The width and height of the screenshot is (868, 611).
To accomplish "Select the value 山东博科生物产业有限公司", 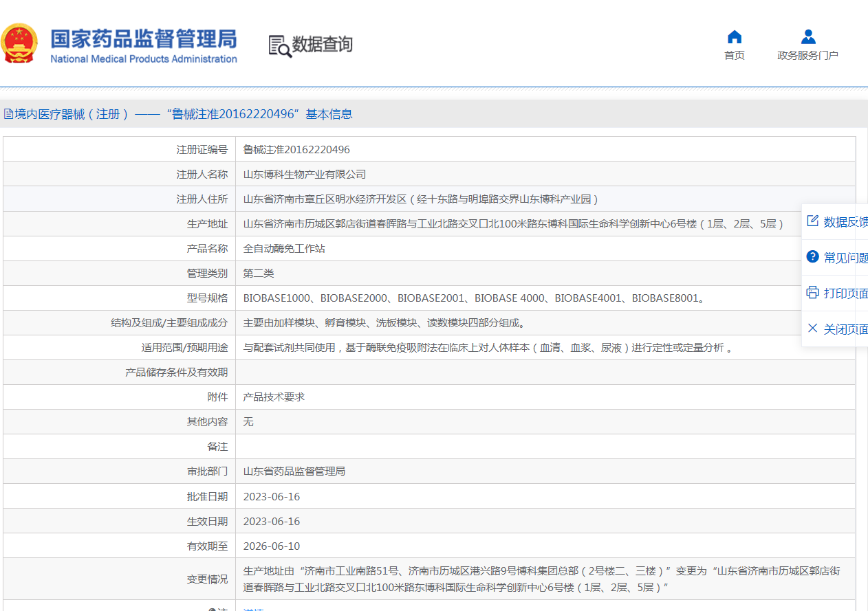I will pos(305,174).
